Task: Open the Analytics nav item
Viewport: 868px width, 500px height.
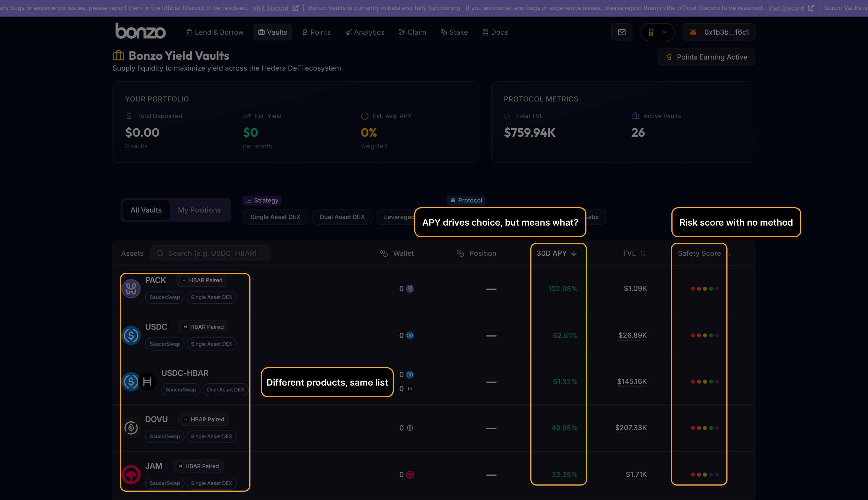Action: (x=365, y=32)
